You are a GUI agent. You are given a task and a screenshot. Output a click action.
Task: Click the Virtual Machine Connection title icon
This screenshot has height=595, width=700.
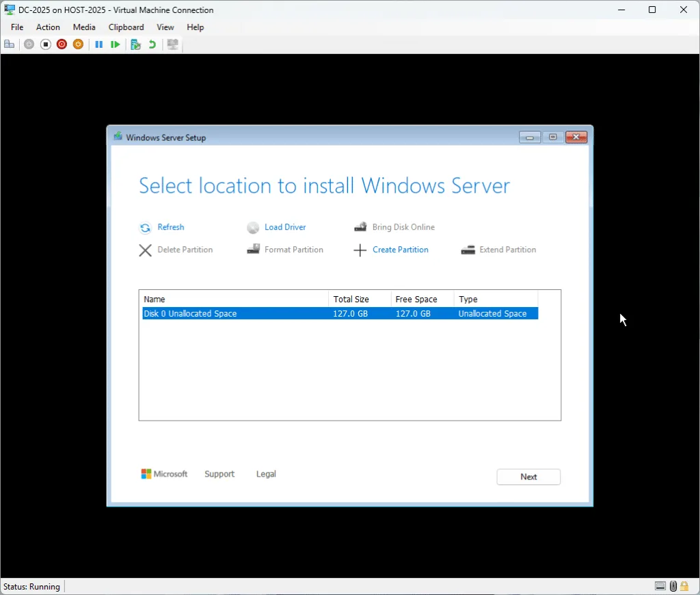coord(10,10)
